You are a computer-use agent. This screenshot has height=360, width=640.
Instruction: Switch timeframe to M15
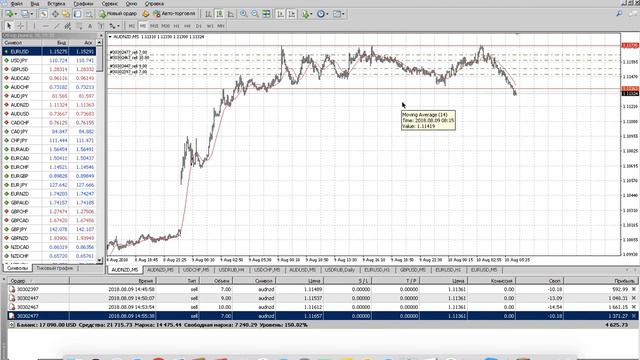(x=154, y=26)
